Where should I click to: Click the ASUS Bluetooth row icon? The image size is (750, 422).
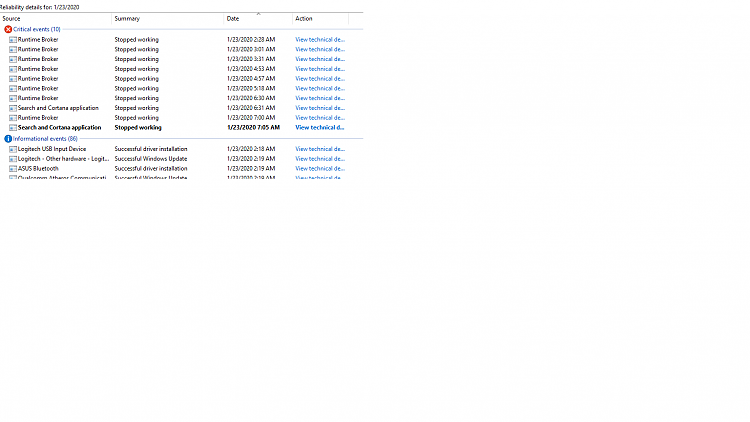click(x=13, y=169)
